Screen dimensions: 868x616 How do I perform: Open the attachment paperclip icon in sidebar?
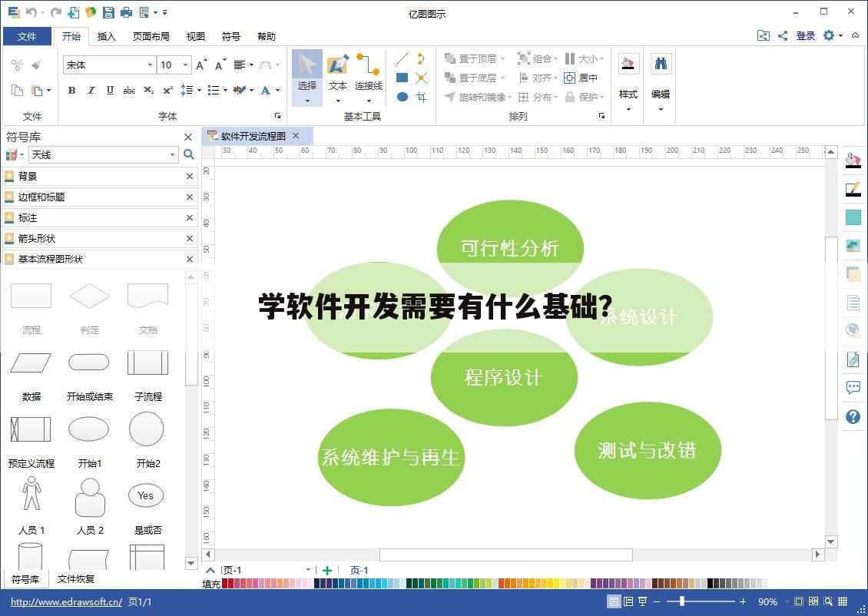[x=853, y=359]
